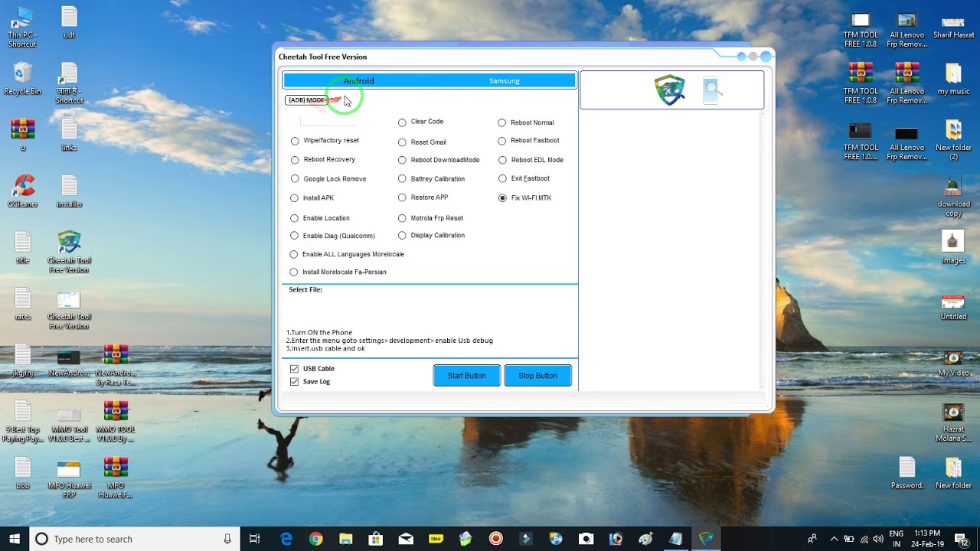Open This PC shortcut on desktop
This screenshot has width=980, height=551.
click(x=22, y=27)
